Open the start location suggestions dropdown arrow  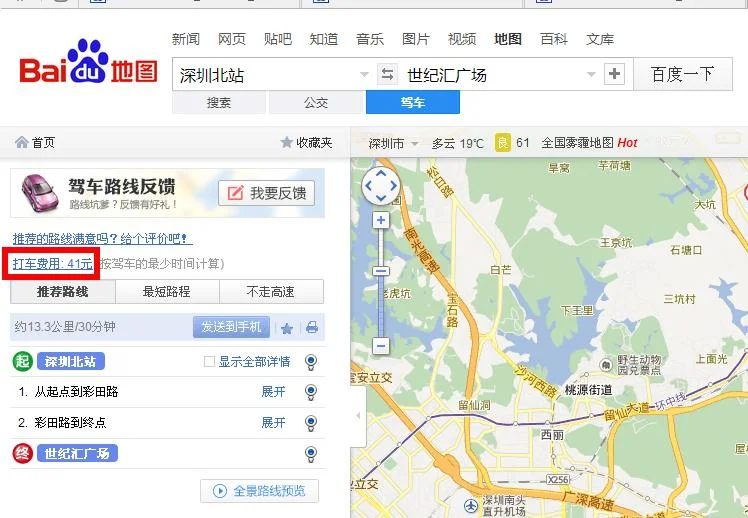point(364,74)
